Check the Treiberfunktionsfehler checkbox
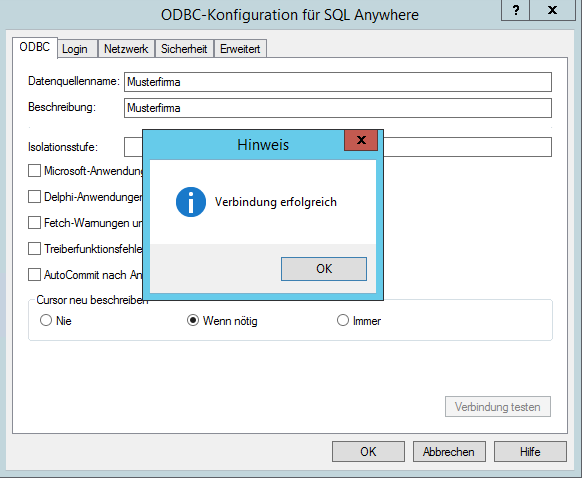The height and width of the screenshot is (478, 582). click(x=35, y=249)
